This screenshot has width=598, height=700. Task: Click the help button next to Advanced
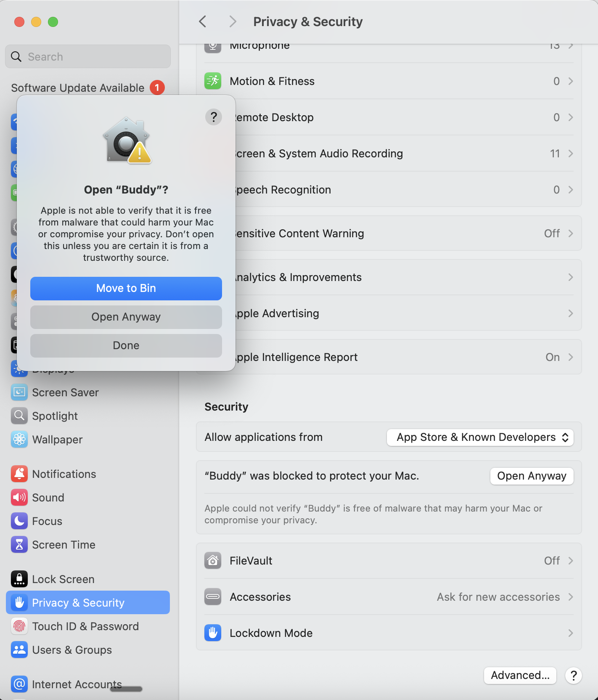574,675
